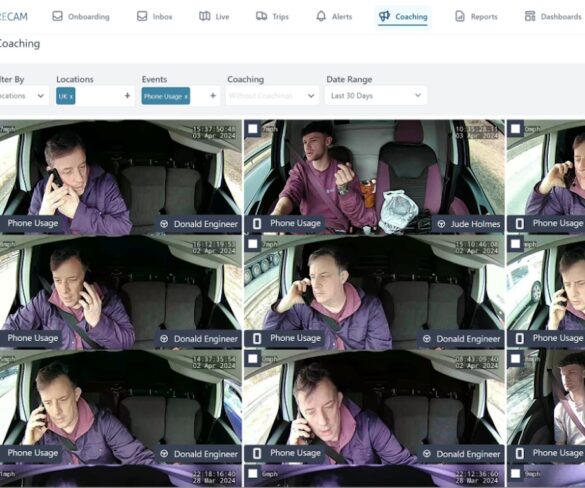Open the Onboarding icon in navigation
The height and width of the screenshot is (488, 585).
[x=57, y=16]
